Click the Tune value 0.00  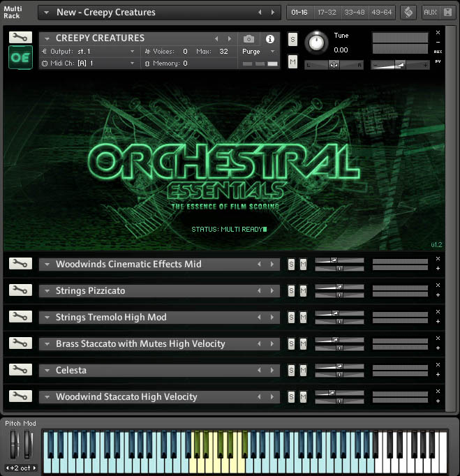coord(341,50)
